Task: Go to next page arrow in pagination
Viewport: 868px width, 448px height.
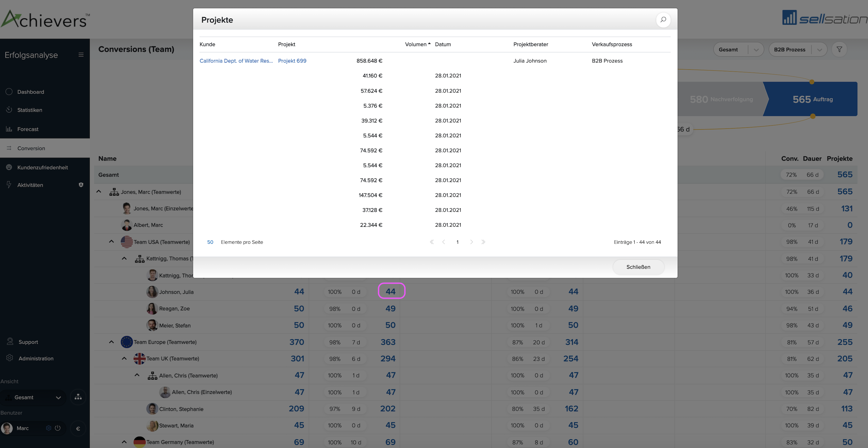Action: 471,242
